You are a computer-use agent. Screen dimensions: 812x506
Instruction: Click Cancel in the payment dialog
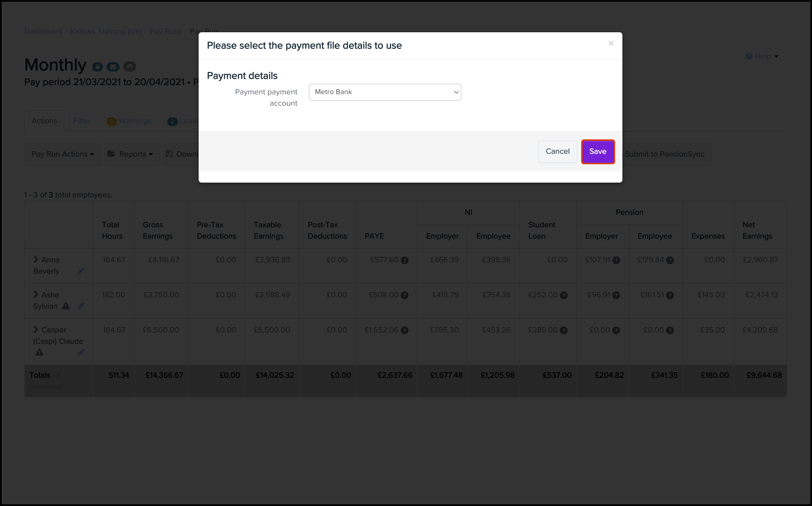pos(557,152)
